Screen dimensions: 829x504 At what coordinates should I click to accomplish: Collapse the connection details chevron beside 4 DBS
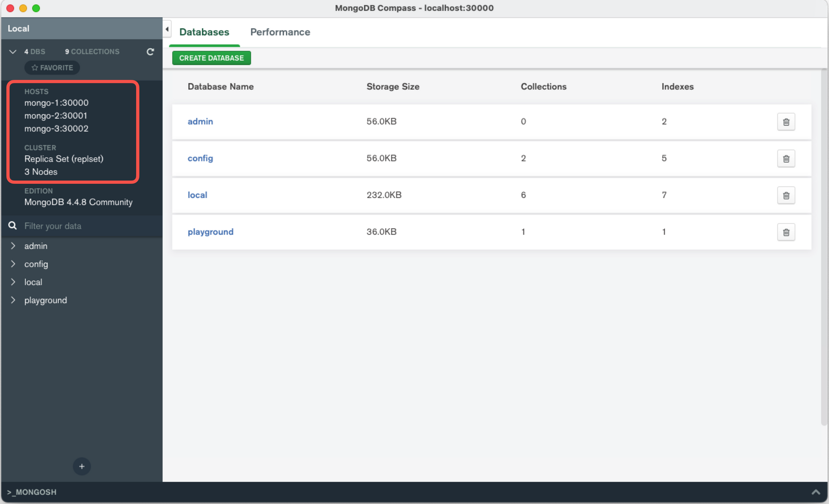13,52
